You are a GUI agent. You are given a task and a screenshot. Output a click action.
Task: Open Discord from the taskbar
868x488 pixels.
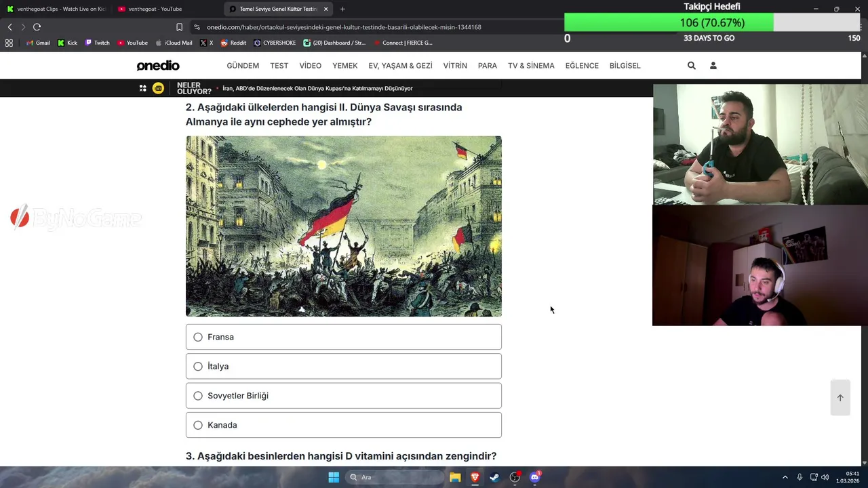pyautogui.click(x=535, y=477)
